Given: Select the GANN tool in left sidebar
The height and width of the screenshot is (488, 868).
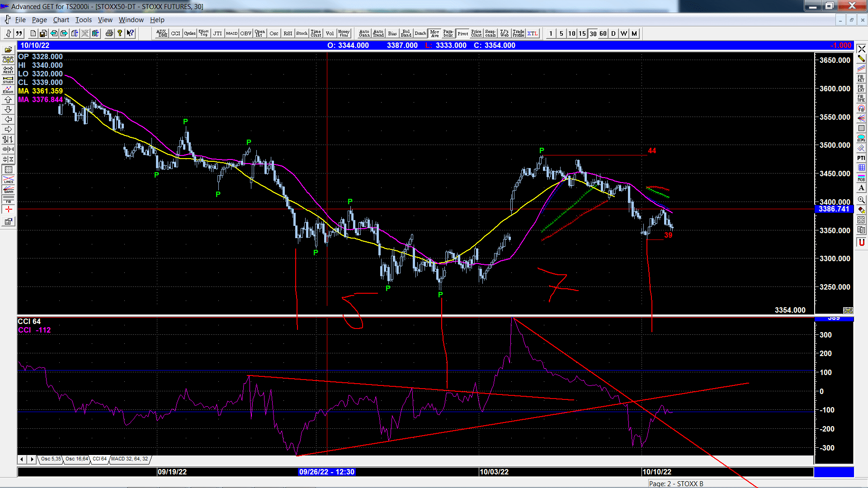Looking at the screenshot, I should [x=8, y=189].
